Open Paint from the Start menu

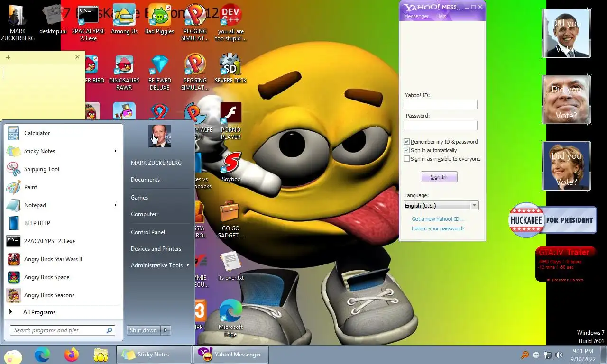(64, 187)
